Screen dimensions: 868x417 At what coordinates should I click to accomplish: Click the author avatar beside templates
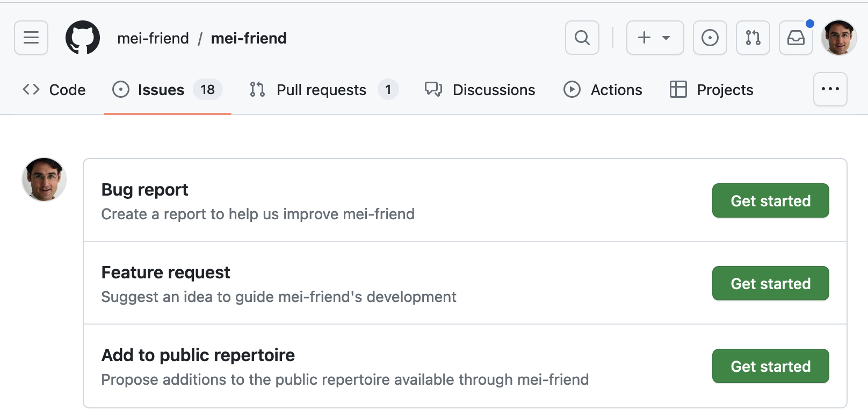click(44, 179)
